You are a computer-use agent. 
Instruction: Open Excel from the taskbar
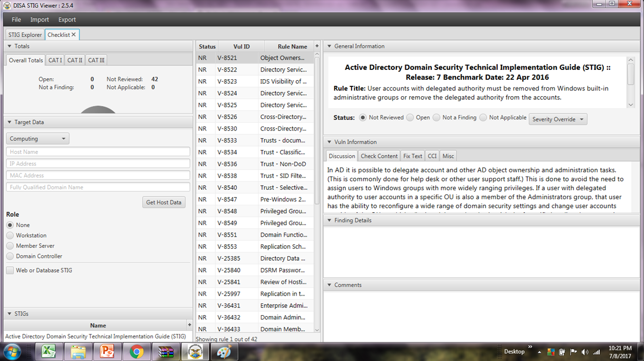tap(49, 352)
